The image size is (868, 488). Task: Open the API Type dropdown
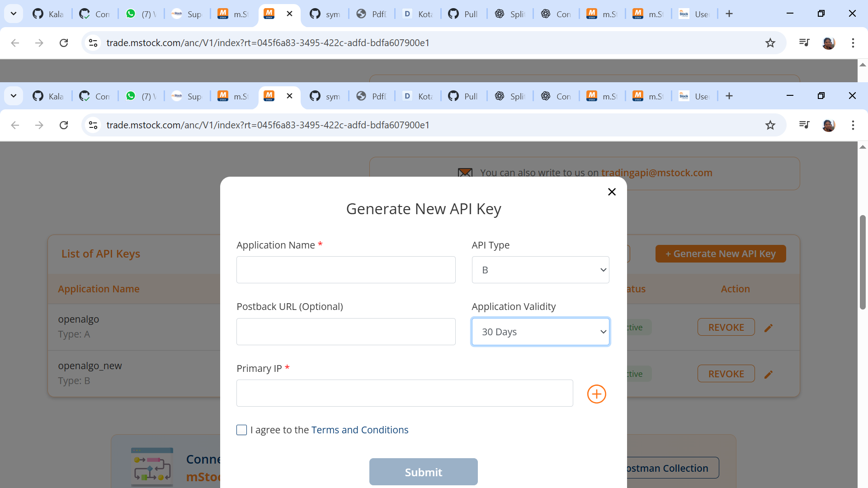pos(540,270)
